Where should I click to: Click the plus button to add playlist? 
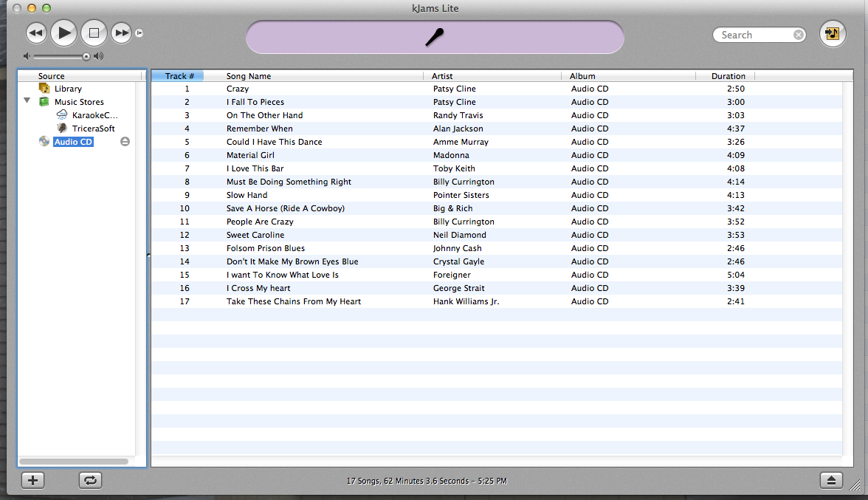pos(32,480)
